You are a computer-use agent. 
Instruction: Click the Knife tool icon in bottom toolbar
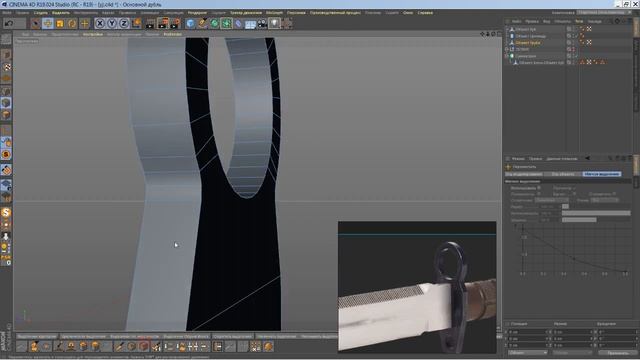point(119,347)
